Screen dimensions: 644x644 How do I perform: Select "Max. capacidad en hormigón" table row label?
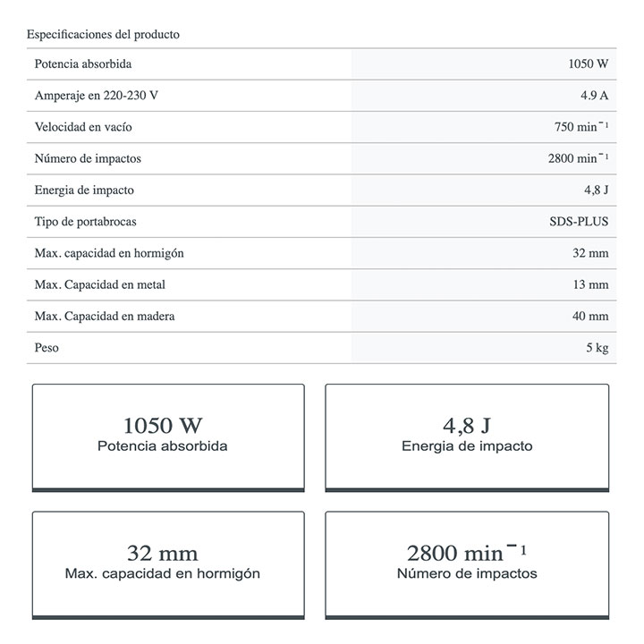pyautogui.click(x=109, y=253)
